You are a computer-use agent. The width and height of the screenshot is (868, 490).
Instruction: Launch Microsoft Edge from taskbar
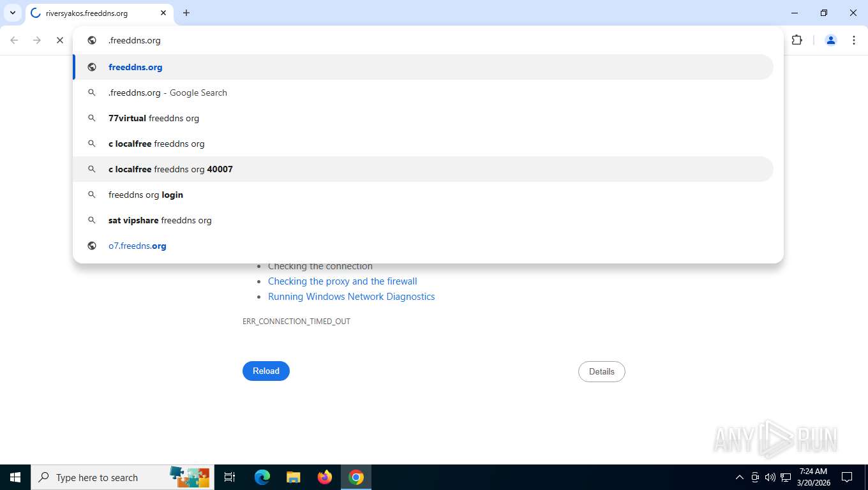pyautogui.click(x=262, y=477)
